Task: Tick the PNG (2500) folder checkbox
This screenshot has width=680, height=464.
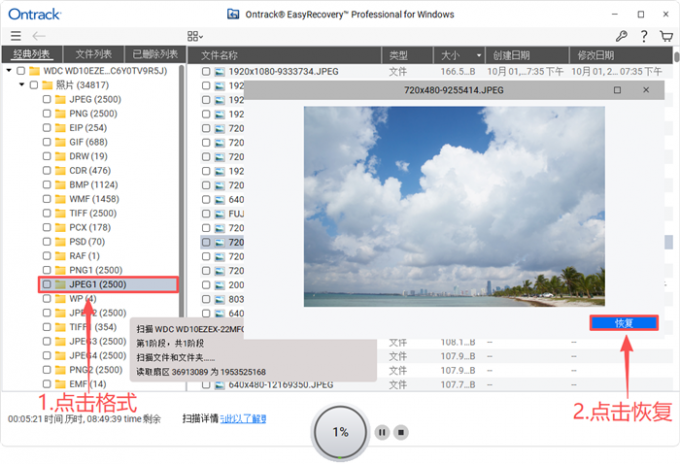Action: coord(46,114)
